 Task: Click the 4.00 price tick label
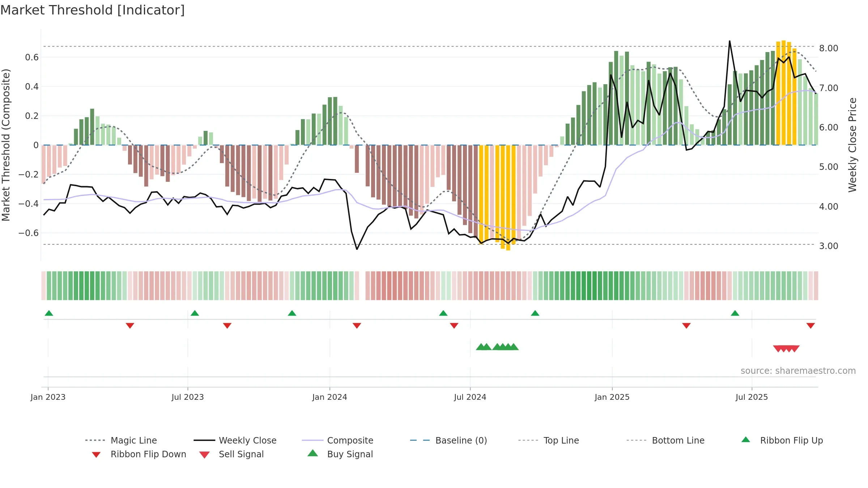pyautogui.click(x=829, y=207)
